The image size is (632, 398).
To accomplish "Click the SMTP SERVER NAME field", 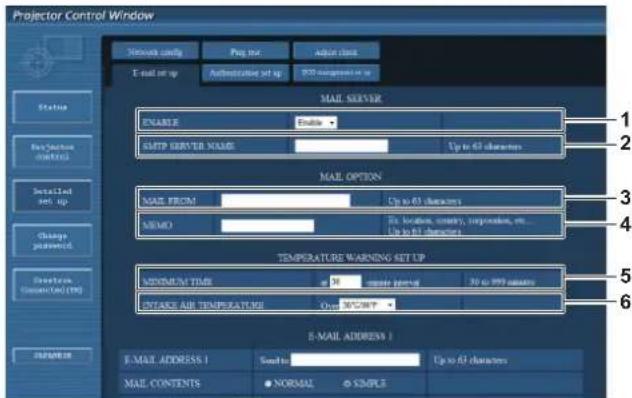I will coord(341,146).
